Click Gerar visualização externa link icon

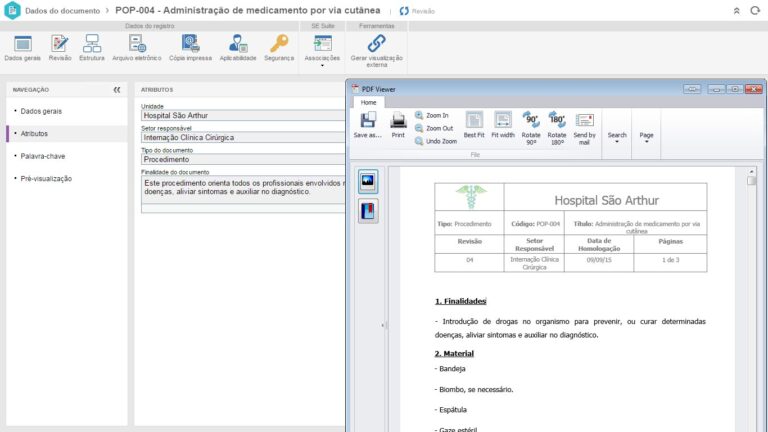click(x=376, y=48)
